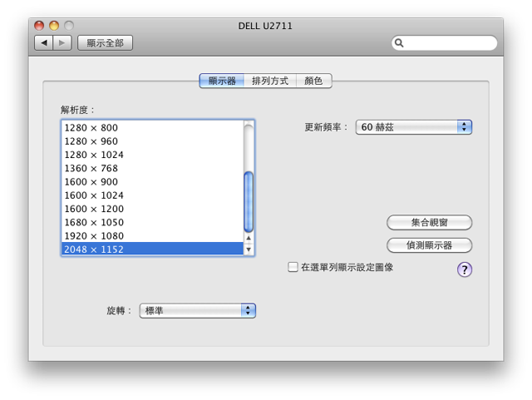Click the resolution list scroll down arrow
532x400 pixels.
[x=249, y=249]
